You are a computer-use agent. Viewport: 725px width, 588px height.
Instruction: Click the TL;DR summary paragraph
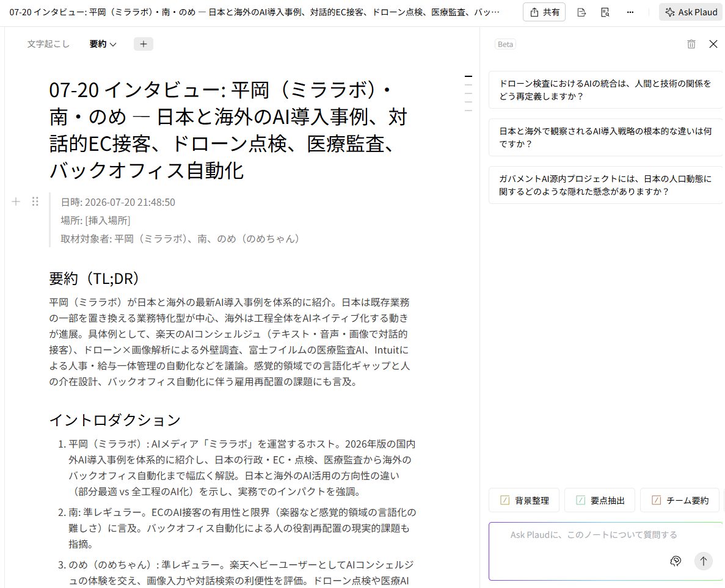click(229, 342)
